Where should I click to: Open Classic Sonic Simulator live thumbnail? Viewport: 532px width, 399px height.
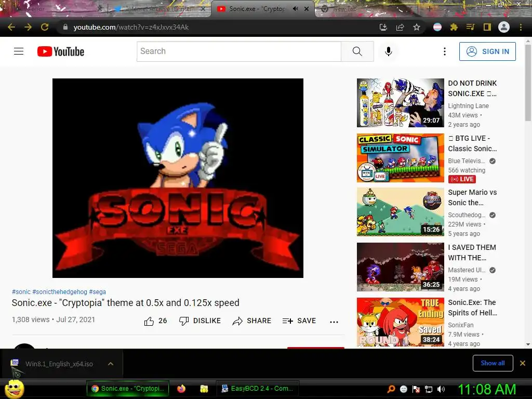401,158
